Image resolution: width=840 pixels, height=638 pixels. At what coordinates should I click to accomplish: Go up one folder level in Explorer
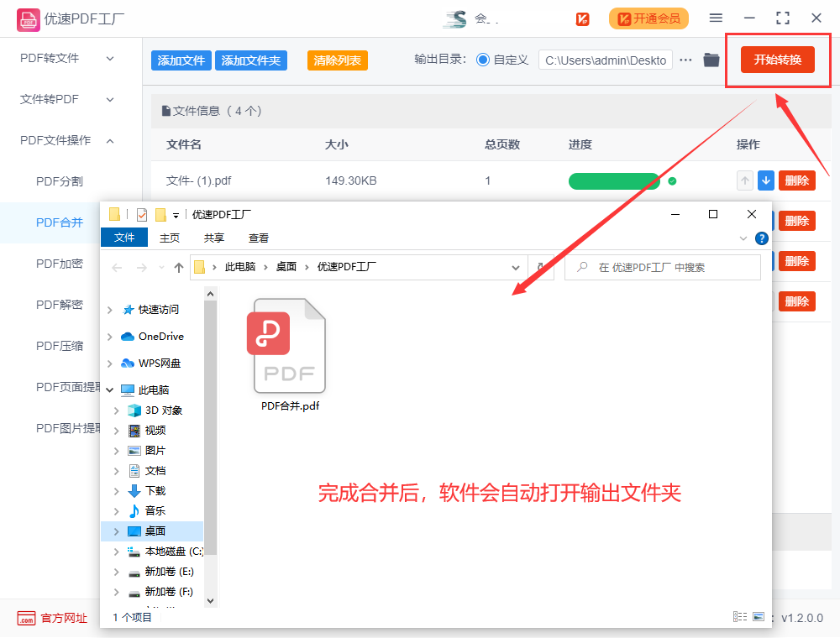(x=179, y=267)
